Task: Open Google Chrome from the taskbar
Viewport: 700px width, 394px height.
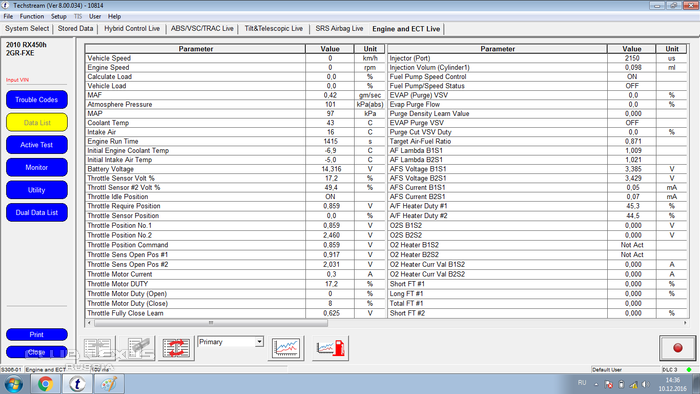Action: 45,384
